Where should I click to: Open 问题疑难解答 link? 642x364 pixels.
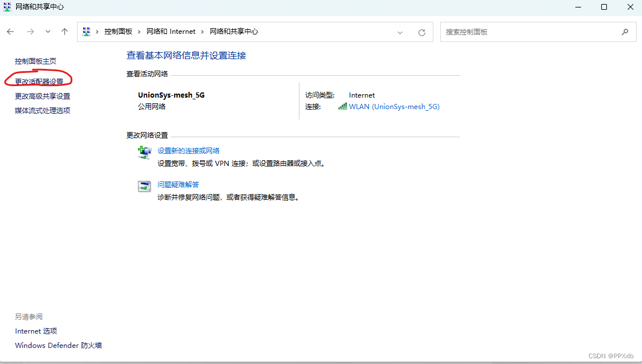pos(178,185)
